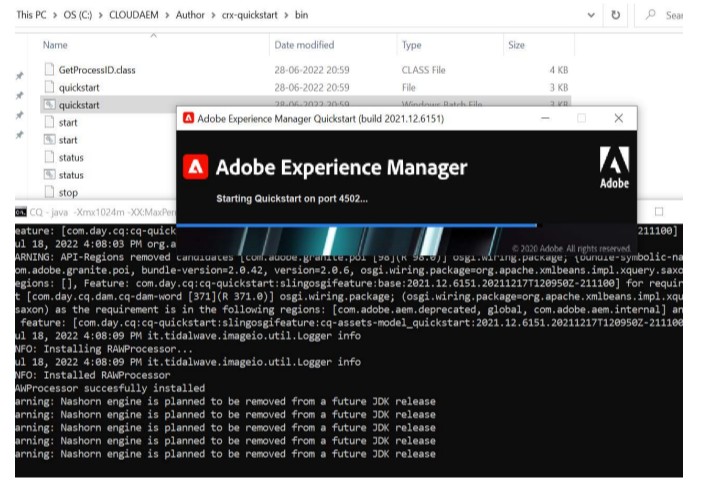
Task: Select the plain status file name
Action: (71, 158)
